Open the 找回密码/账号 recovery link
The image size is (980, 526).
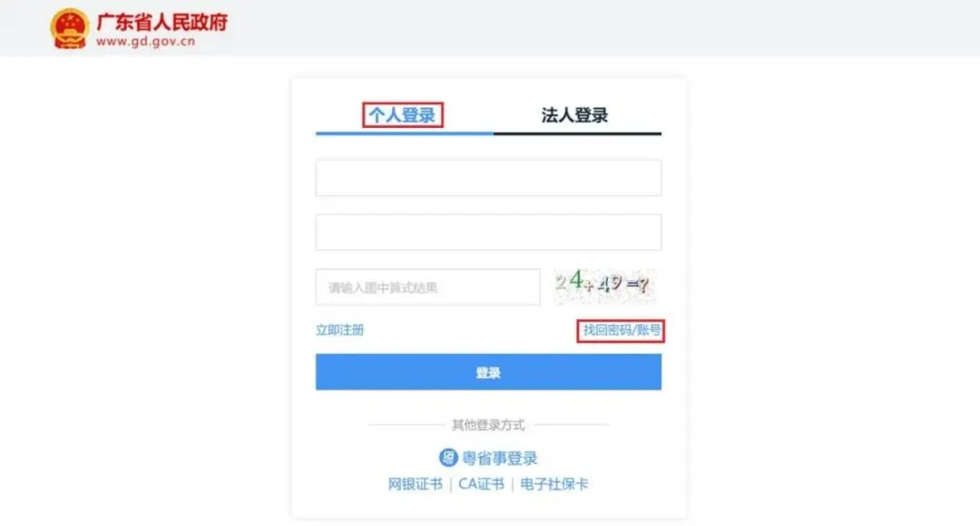coord(622,330)
